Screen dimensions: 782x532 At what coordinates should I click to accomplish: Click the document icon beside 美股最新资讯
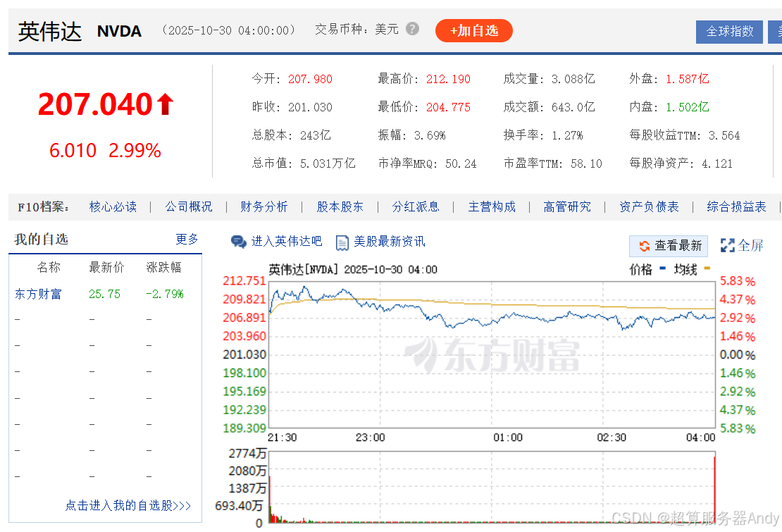click(342, 243)
